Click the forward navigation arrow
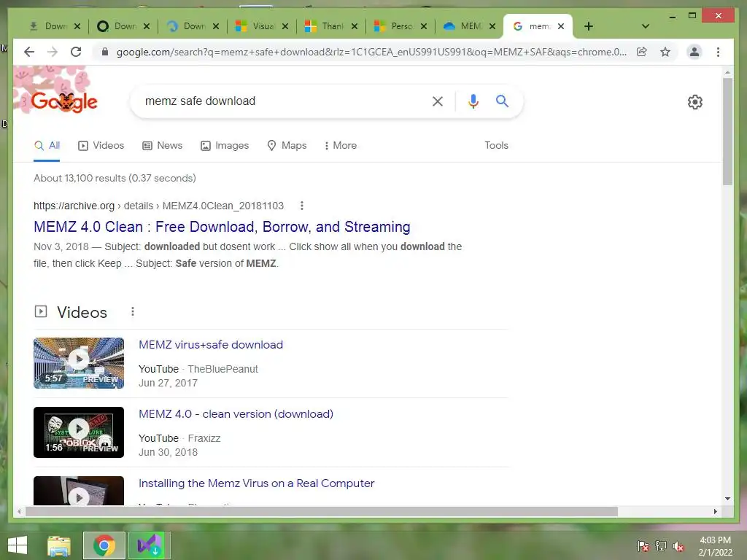Screen dimensions: 747x560 [53, 52]
